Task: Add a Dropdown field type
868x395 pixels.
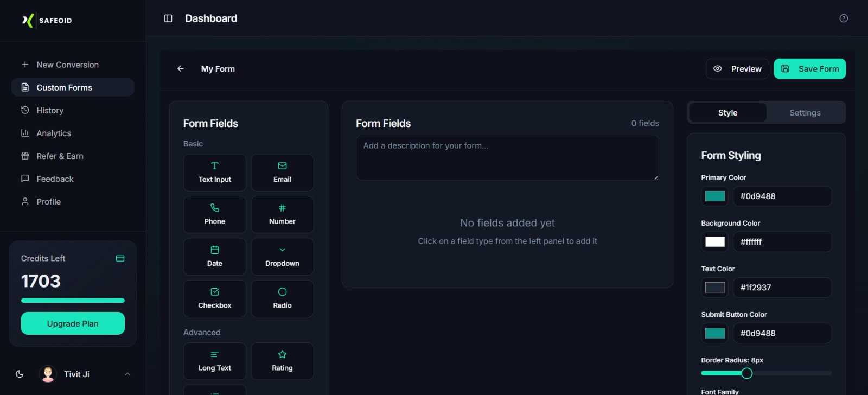Action: pyautogui.click(x=282, y=256)
